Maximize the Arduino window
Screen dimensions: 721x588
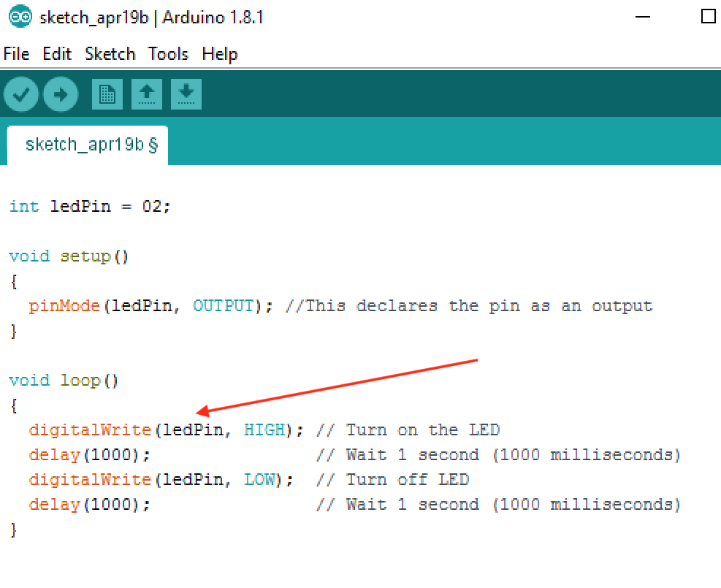pyautogui.click(x=707, y=17)
